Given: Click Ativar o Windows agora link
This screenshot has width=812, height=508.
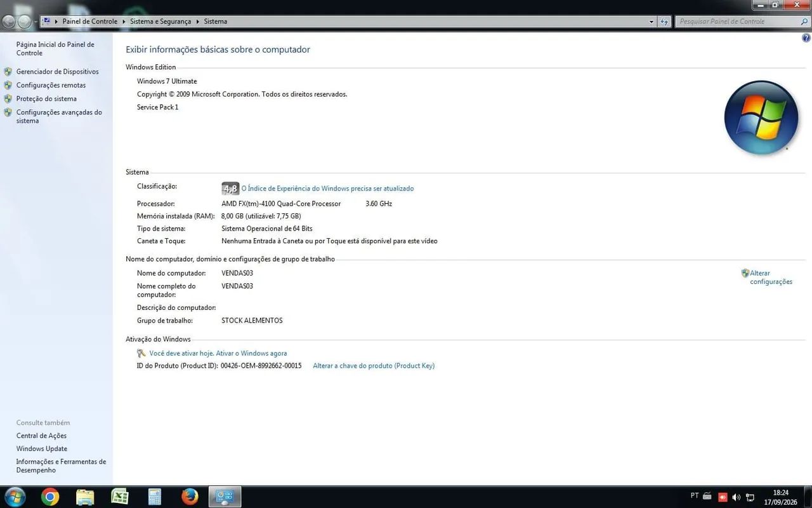Looking at the screenshot, I should point(251,353).
